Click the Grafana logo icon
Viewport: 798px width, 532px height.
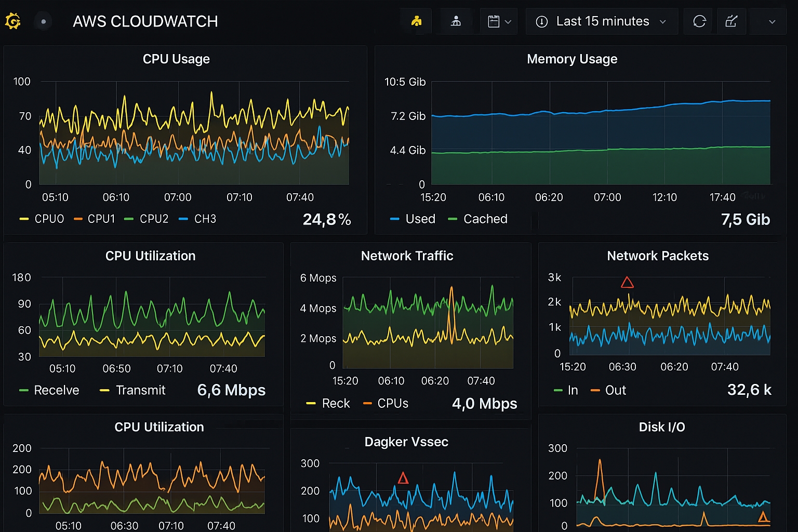click(x=12, y=21)
